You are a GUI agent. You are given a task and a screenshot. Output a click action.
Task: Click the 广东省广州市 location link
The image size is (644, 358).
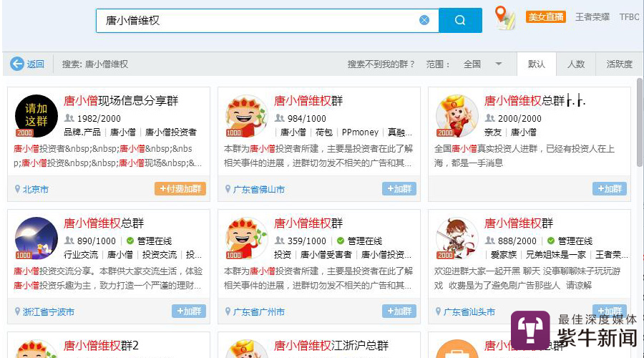click(x=259, y=312)
